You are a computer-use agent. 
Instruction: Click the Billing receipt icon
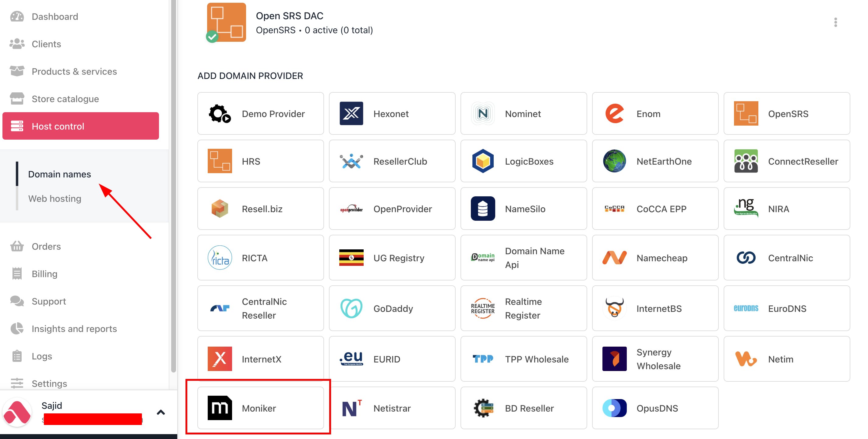(x=17, y=273)
